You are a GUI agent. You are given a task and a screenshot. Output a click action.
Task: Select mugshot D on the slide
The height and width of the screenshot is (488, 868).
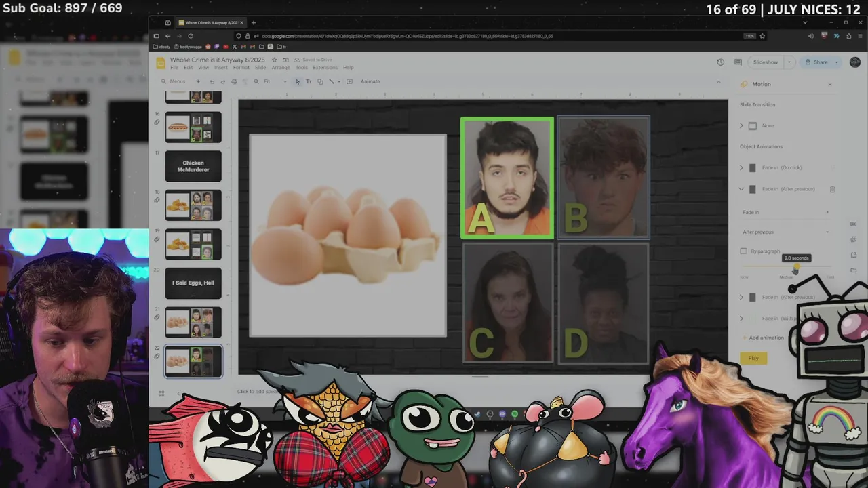pyautogui.click(x=603, y=304)
